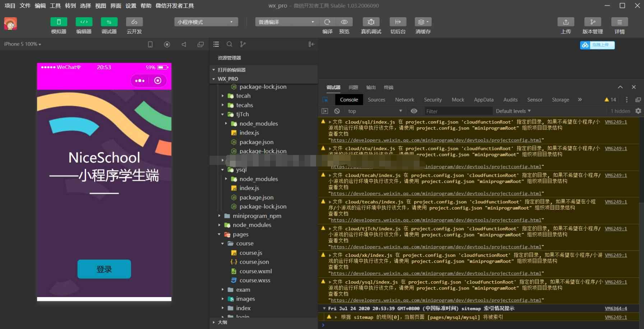Image resolution: width=644 pixels, height=329 pixels.
Task: Open the clear cache (清缓存) menu
Action: (x=423, y=22)
